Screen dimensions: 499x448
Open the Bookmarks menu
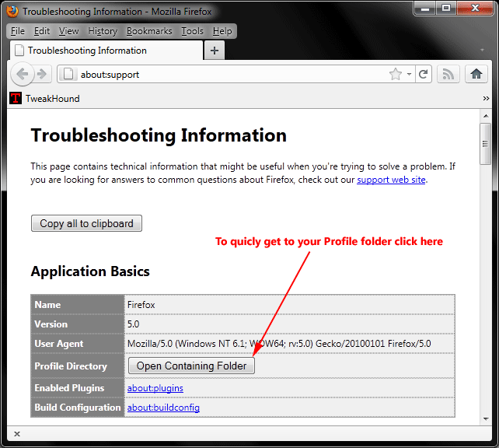[x=149, y=31]
